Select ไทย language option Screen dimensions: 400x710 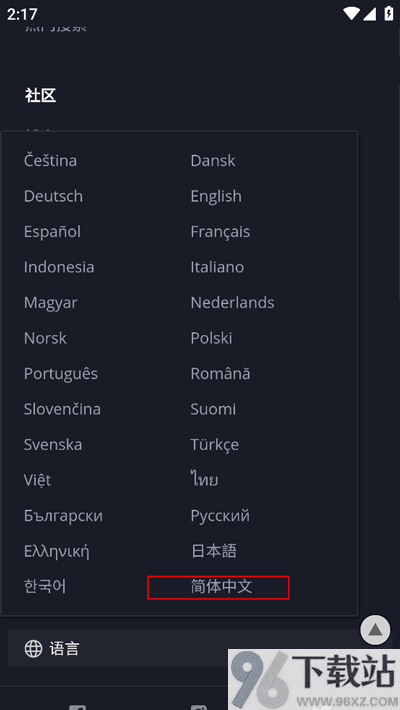(x=204, y=480)
